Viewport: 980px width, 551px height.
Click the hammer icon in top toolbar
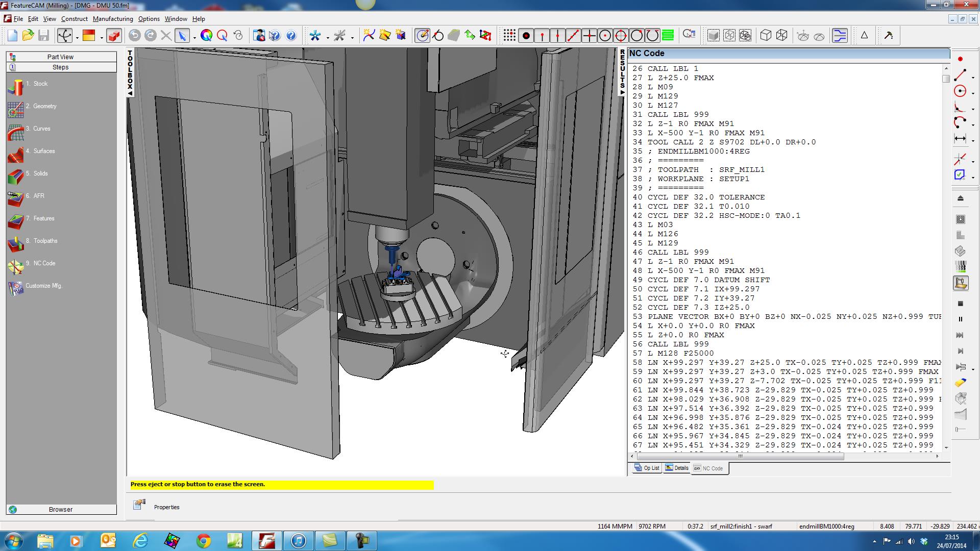(889, 35)
